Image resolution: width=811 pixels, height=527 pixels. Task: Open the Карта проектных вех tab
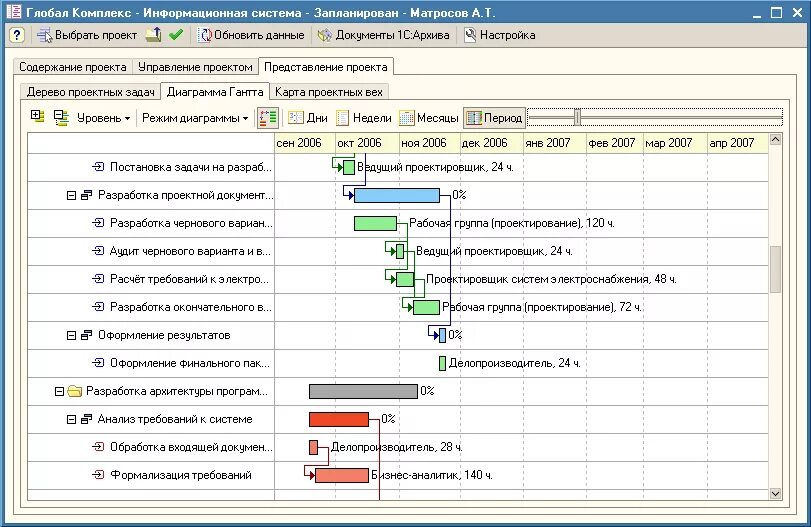[328, 92]
